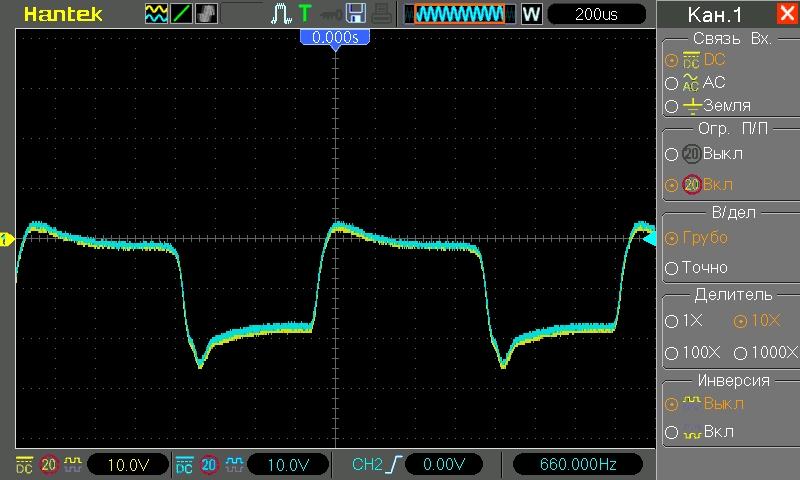Click the green T trigger status icon
Screen dimensions: 800x480
click(x=305, y=13)
